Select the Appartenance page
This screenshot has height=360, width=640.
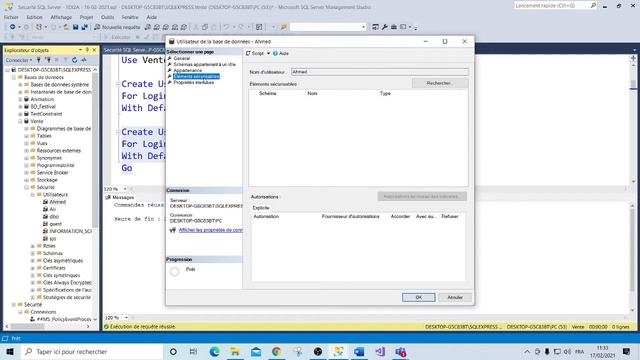(187, 70)
